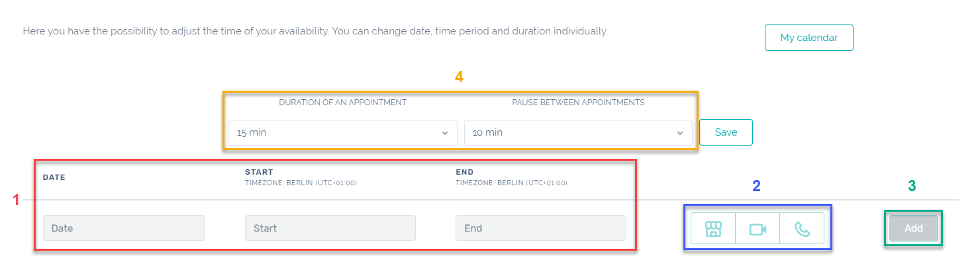The height and width of the screenshot is (266, 980).
Task: Save the duration and pause settings
Action: tap(726, 132)
